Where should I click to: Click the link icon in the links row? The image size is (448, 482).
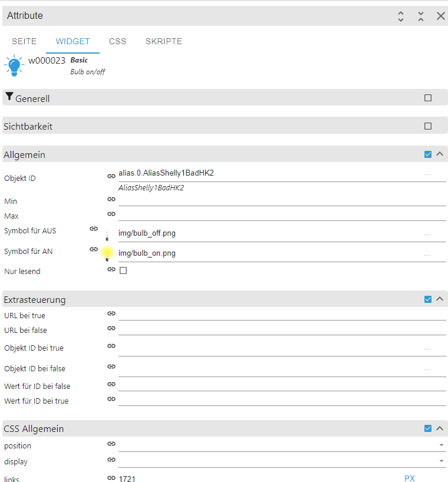[x=111, y=478]
